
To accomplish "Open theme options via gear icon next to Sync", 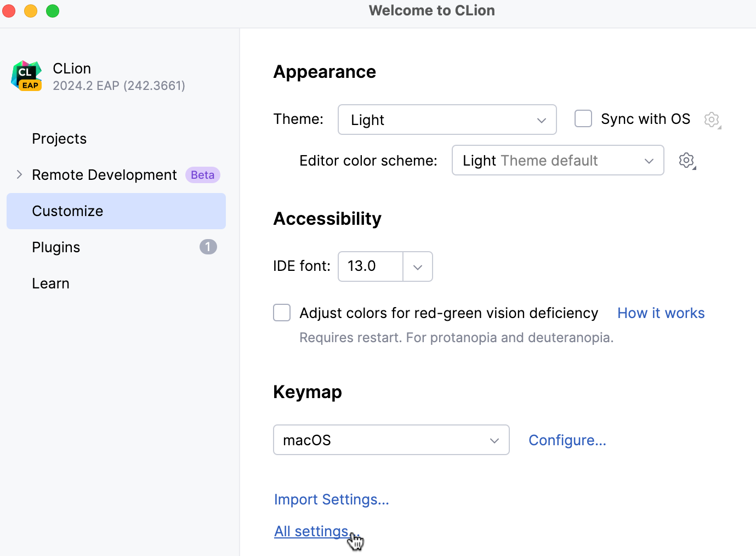I will (712, 119).
